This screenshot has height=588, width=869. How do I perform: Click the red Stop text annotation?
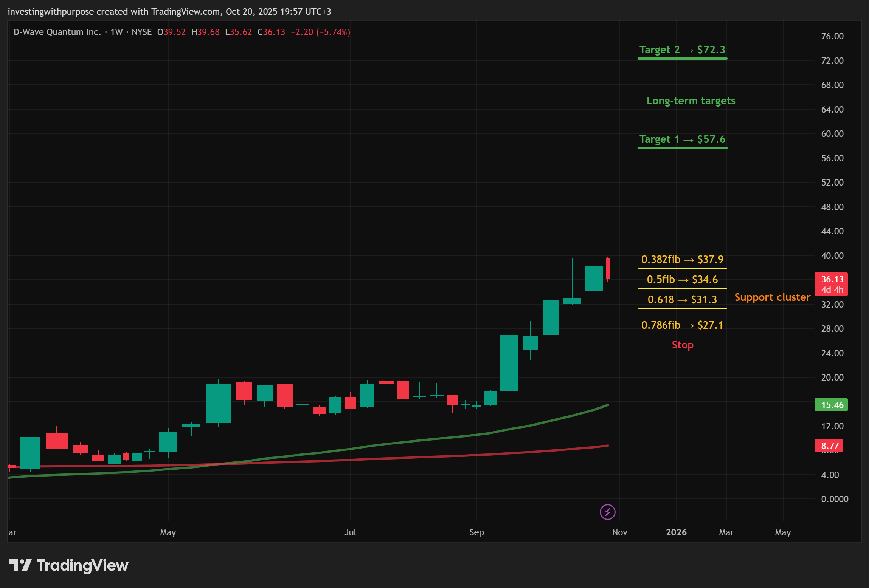pos(682,345)
